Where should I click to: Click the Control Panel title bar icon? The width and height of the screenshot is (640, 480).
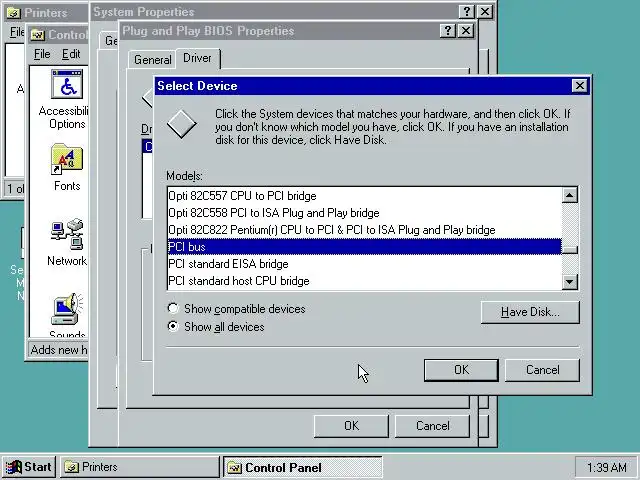coord(38,35)
